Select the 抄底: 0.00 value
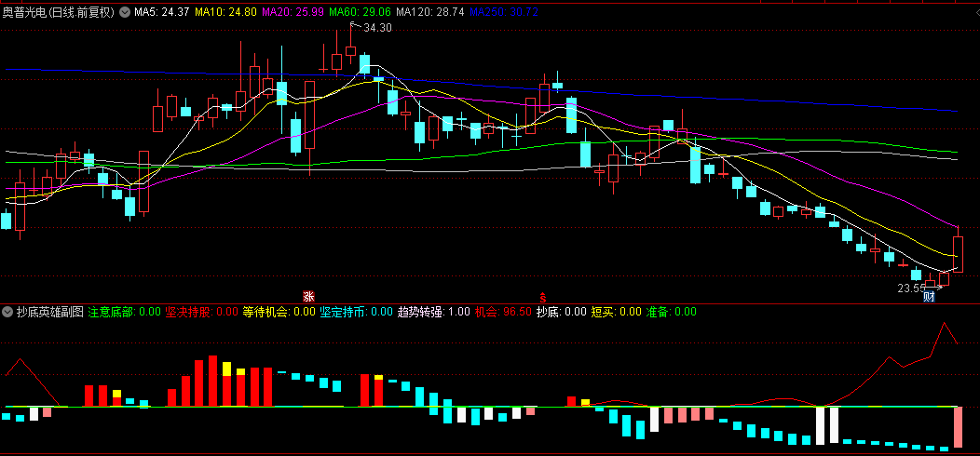The image size is (980, 456). (561, 312)
